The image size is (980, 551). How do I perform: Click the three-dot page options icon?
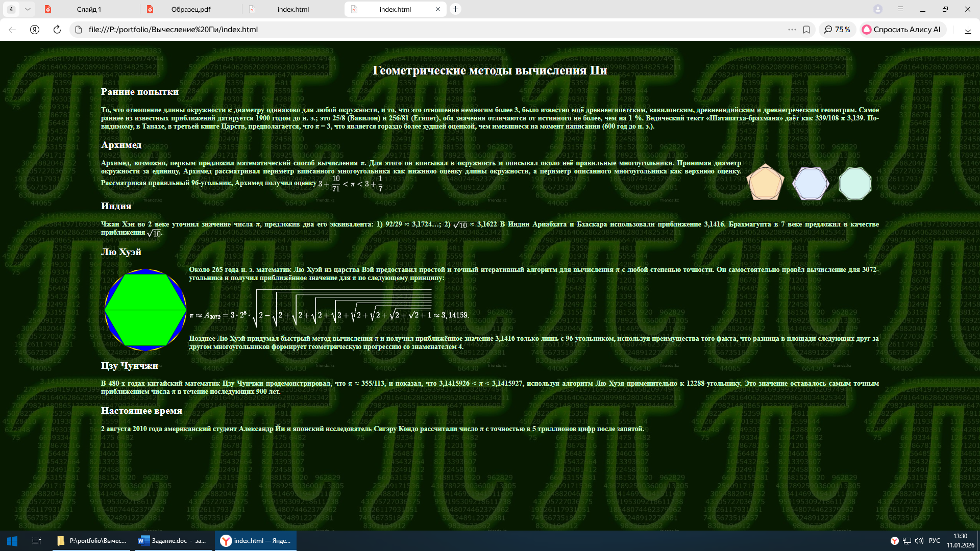(x=792, y=30)
